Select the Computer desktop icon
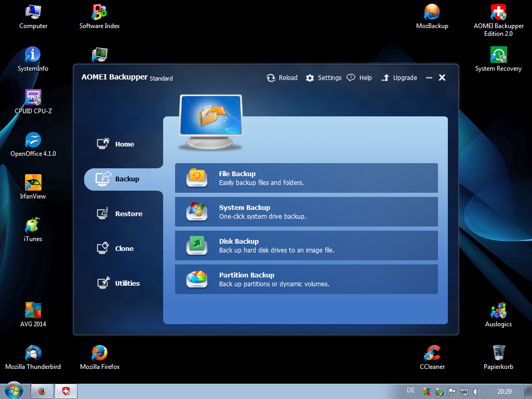The height and width of the screenshot is (399, 532). (33, 17)
